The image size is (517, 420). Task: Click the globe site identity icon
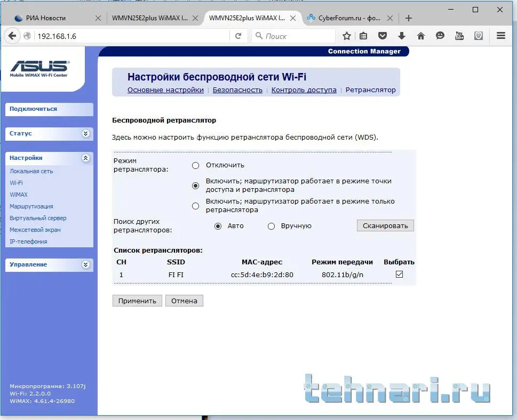coord(27,36)
